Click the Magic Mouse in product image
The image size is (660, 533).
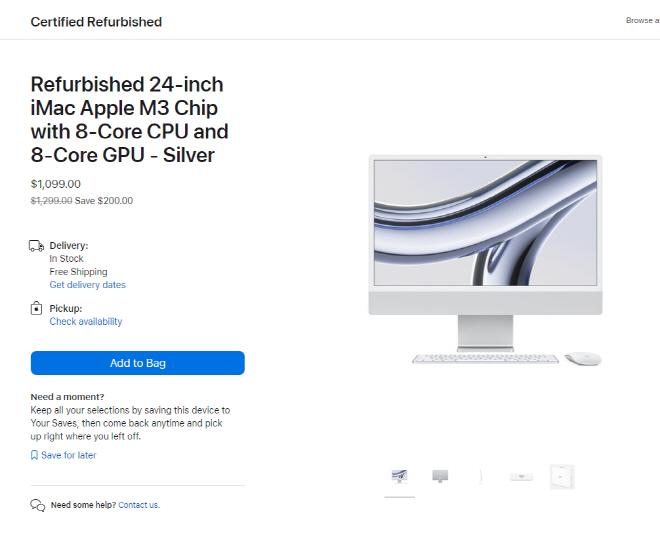point(583,359)
